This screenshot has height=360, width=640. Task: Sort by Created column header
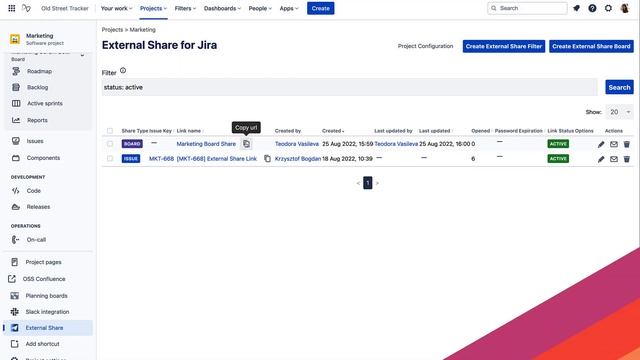coord(333,131)
